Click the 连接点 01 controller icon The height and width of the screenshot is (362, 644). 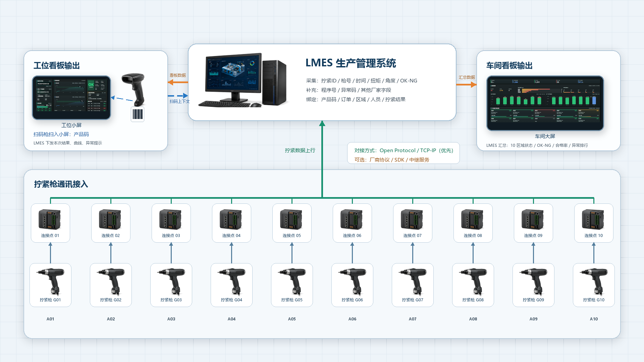coord(50,219)
